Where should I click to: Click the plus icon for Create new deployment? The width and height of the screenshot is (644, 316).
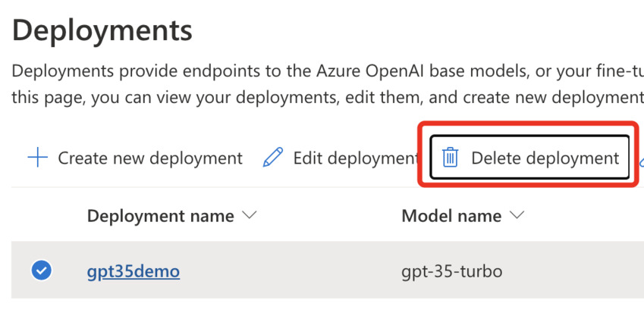point(37,158)
